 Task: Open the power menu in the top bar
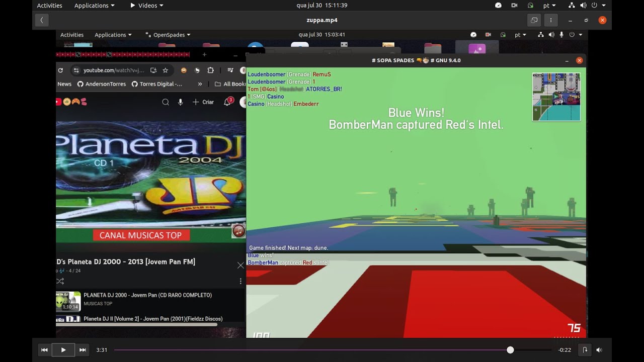pos(594,6)
